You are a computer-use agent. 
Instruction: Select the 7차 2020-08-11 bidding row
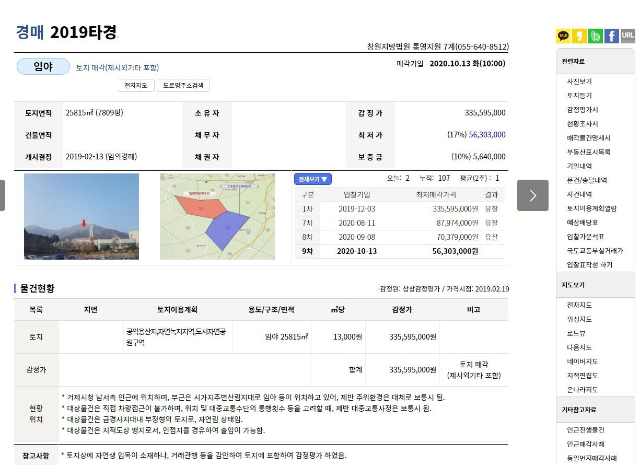coord(400,223)
